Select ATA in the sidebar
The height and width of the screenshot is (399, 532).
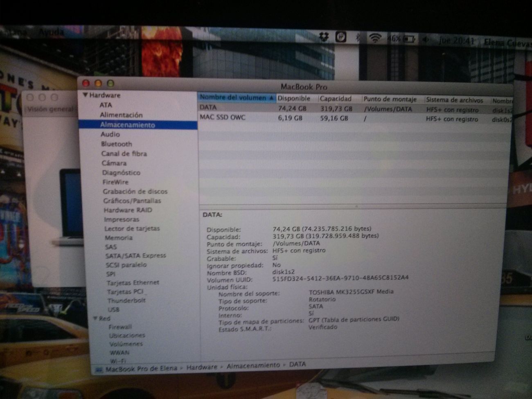click(x=106, y=105)
